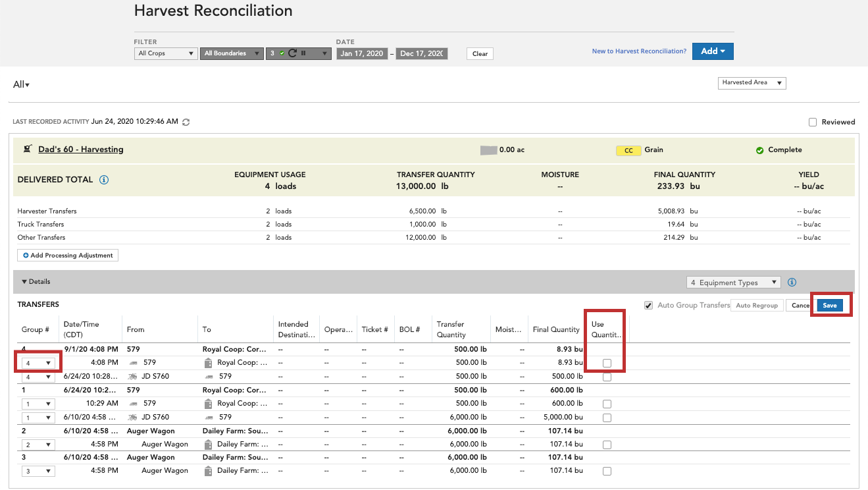Open New to Harvest Reconciliation link

coord(639,51)
